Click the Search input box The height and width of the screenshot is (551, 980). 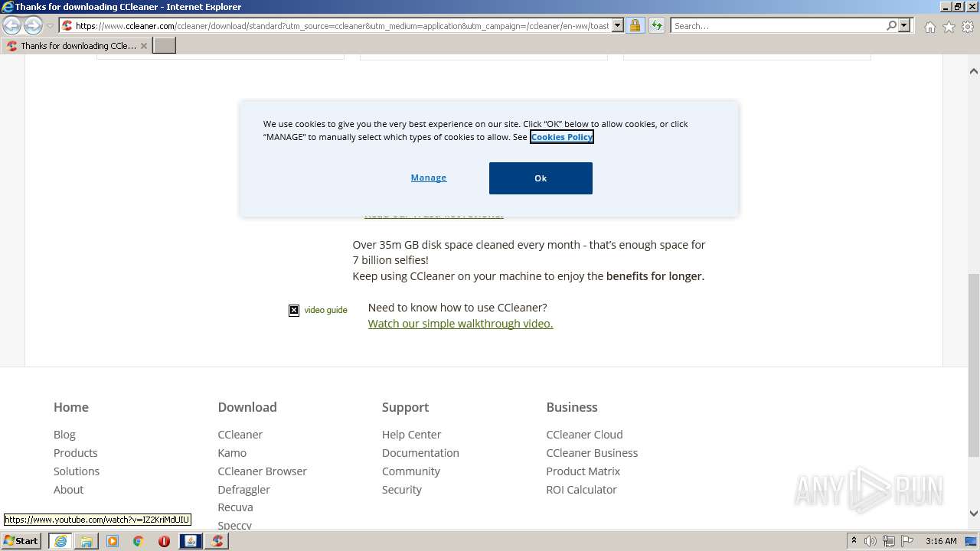(778, 25)
